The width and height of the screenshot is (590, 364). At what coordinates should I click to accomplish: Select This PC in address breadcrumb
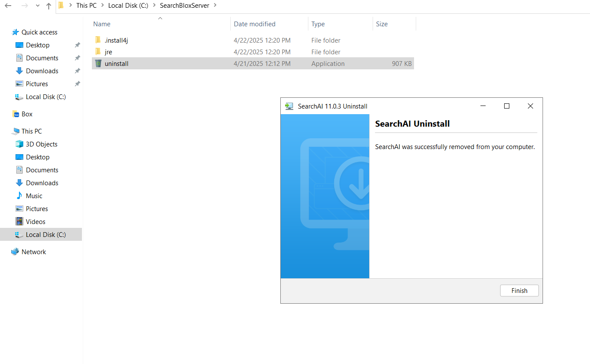86,6
